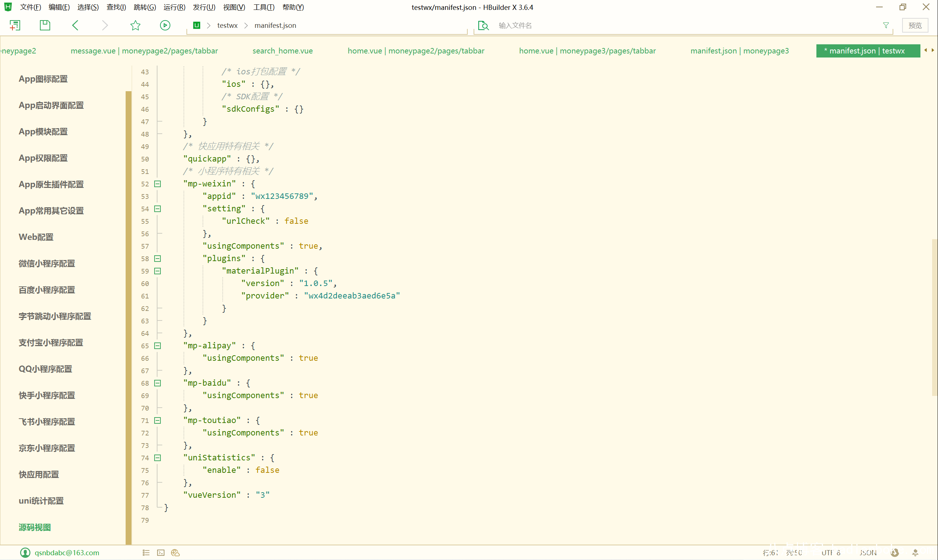
Task: Select the manifest.json testwx tab
Action: [868, 51]
